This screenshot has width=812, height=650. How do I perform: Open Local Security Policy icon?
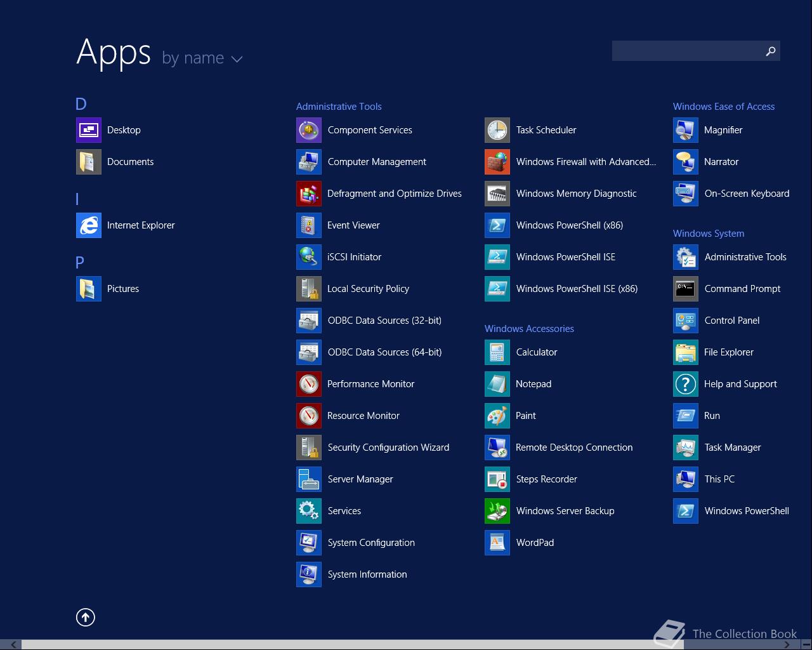309,289
